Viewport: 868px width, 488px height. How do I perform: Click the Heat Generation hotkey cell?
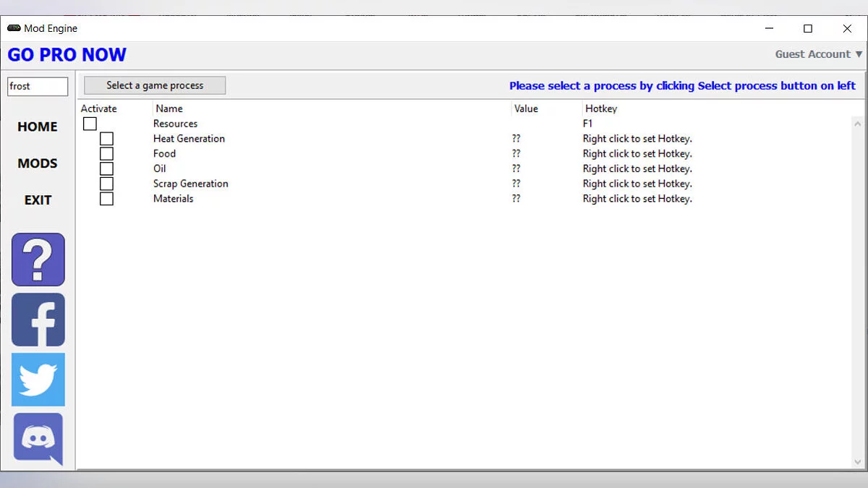(637, 139)
